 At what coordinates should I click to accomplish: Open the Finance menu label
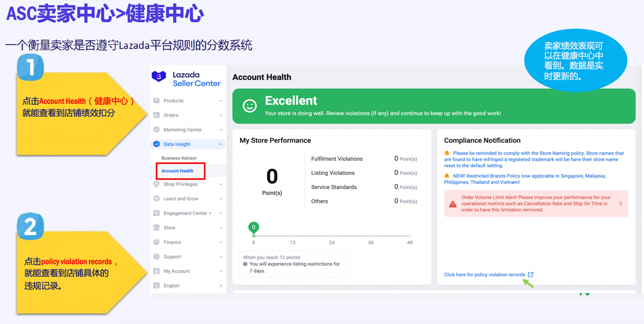[172, 242]
